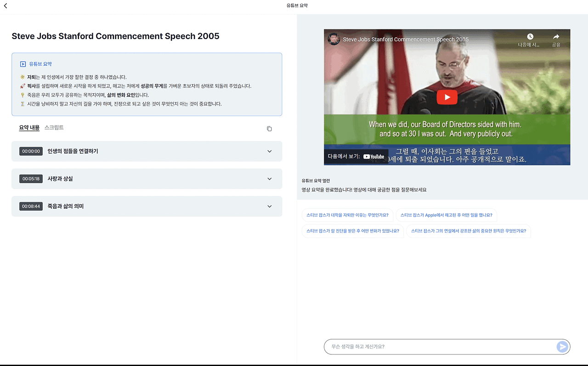Image resolution: width=588 pixels, height=366 pixels.
Task: Click the 유튜브 요약 play-box icon
Action: pyautogui.click(x=23, y=64)
